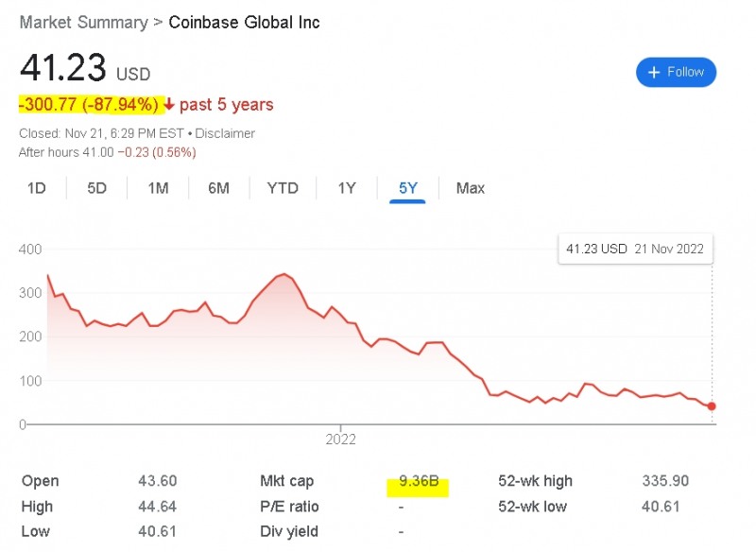Switch to the 6M range tab

(x=218, y=188)
